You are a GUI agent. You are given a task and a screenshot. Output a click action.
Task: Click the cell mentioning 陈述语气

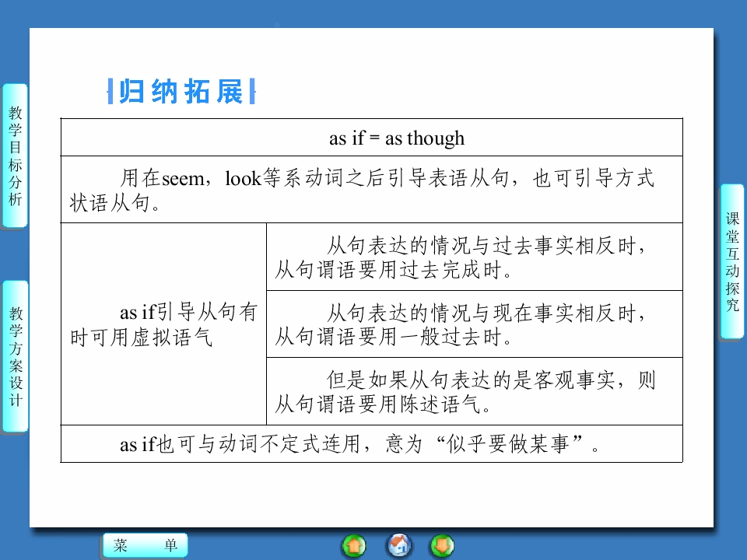[x=475, y=391]
